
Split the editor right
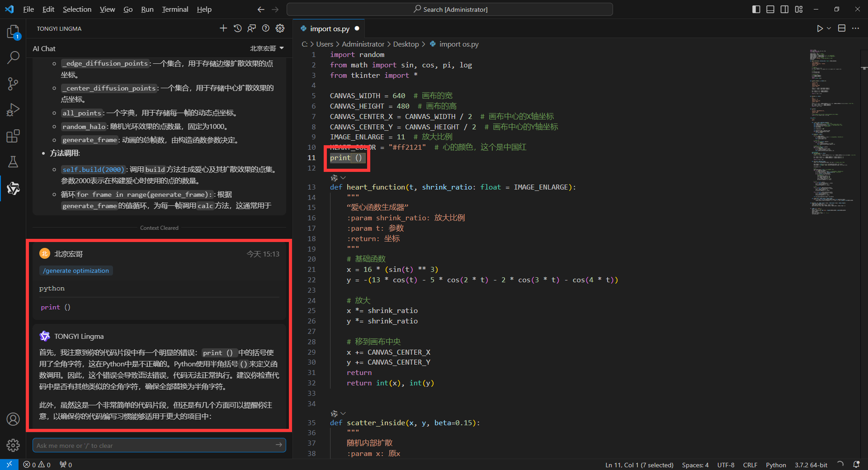pos(842,28)
